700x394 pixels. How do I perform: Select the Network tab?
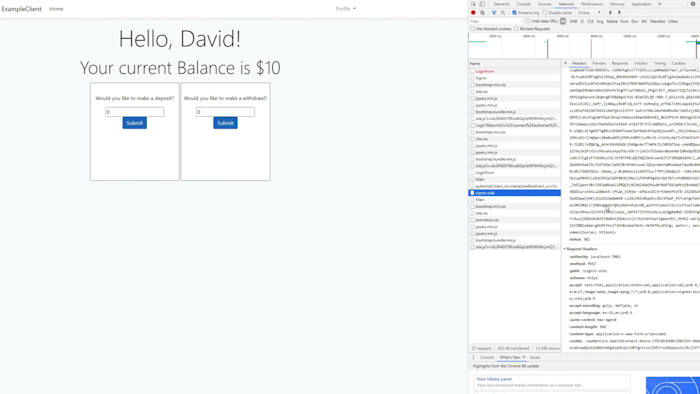coord(566,4)
